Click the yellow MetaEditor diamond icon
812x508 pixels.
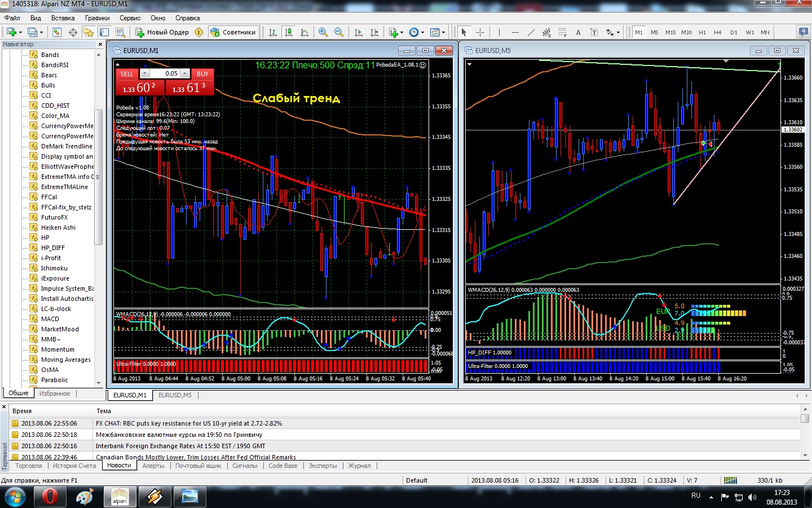[198, 32]
